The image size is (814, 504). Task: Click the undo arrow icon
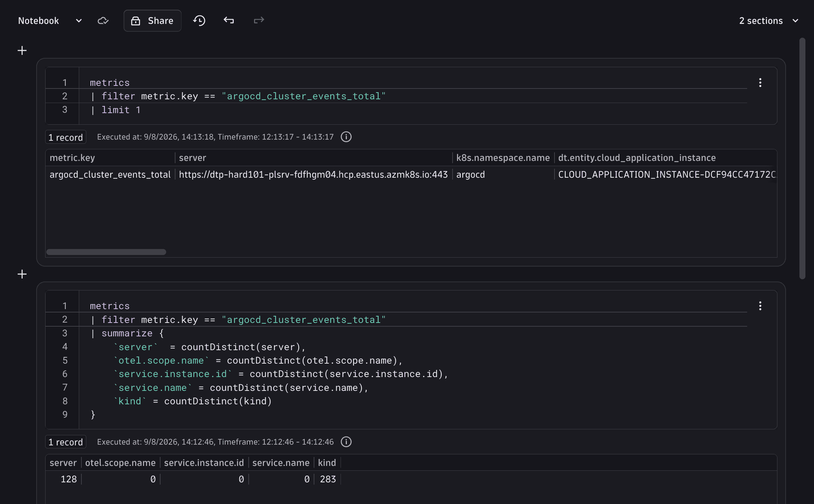coord(229,20)
